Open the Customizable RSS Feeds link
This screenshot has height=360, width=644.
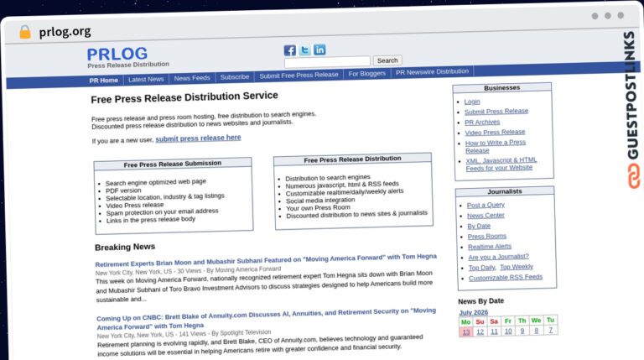[x=506, y=278]
